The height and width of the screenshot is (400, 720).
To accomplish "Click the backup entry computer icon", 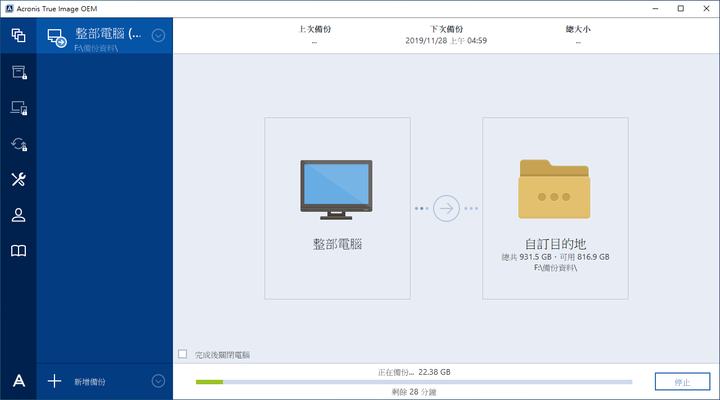I will tap(57, 38).
